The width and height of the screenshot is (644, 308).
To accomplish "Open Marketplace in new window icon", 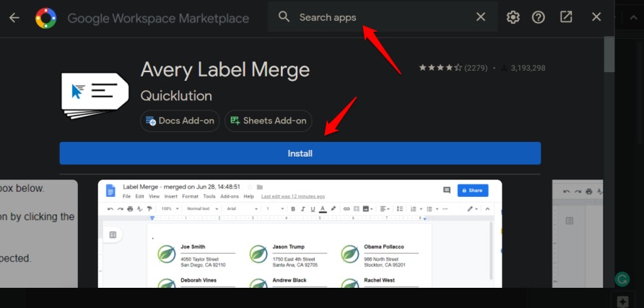I will (566, 17).
